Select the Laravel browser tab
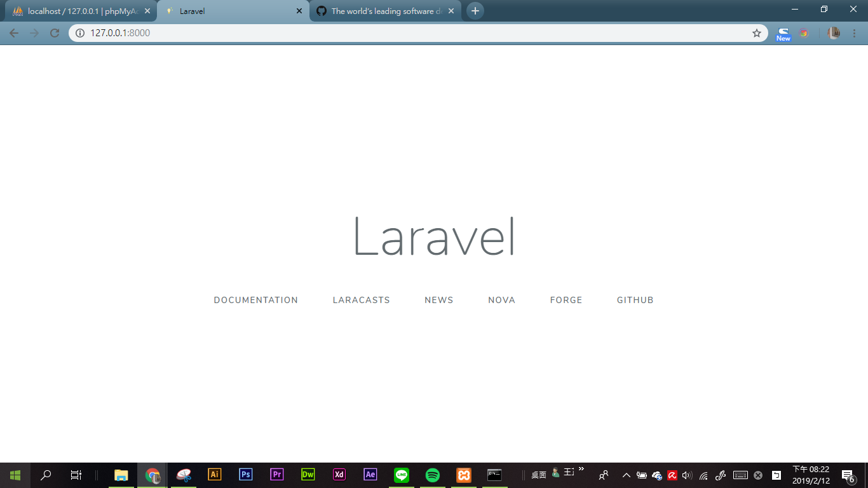The height and width of the screenshot is (488, 868). coord(233,11)
